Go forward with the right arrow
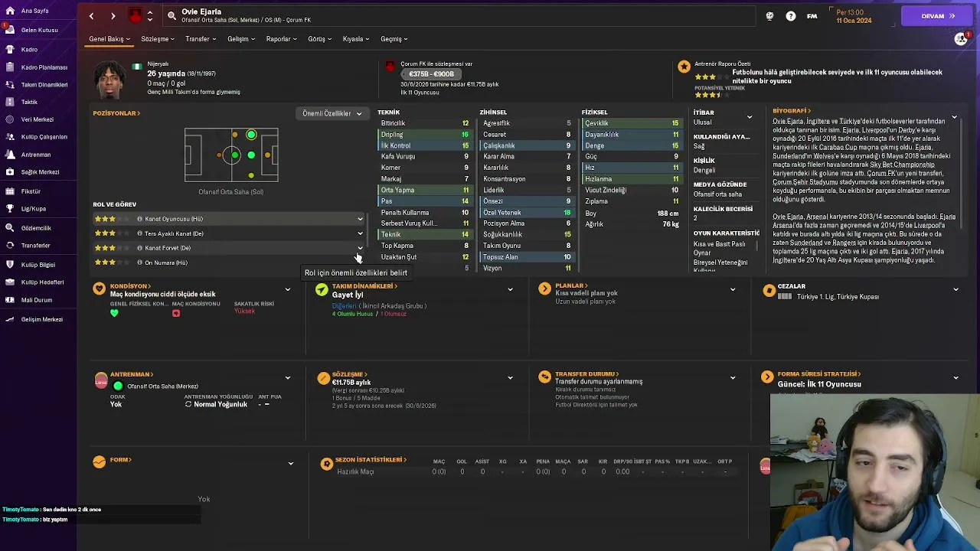 (x=113, y=16)
